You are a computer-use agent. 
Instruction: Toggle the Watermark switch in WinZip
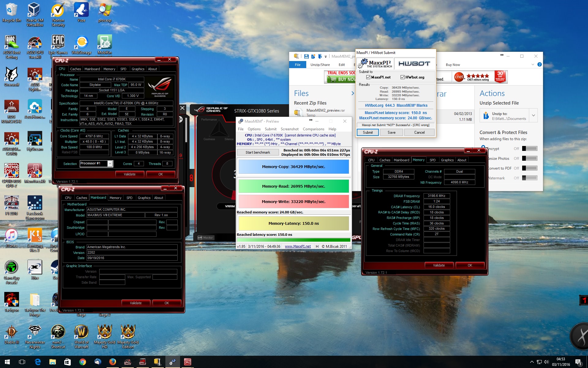pyautogui.click(x=530, y=178)
